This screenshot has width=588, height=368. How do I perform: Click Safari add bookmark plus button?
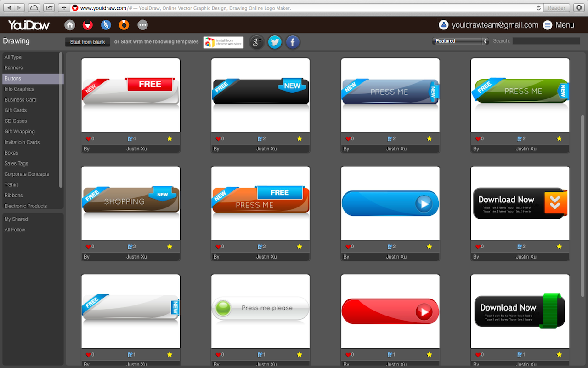(x=64, y=8)
